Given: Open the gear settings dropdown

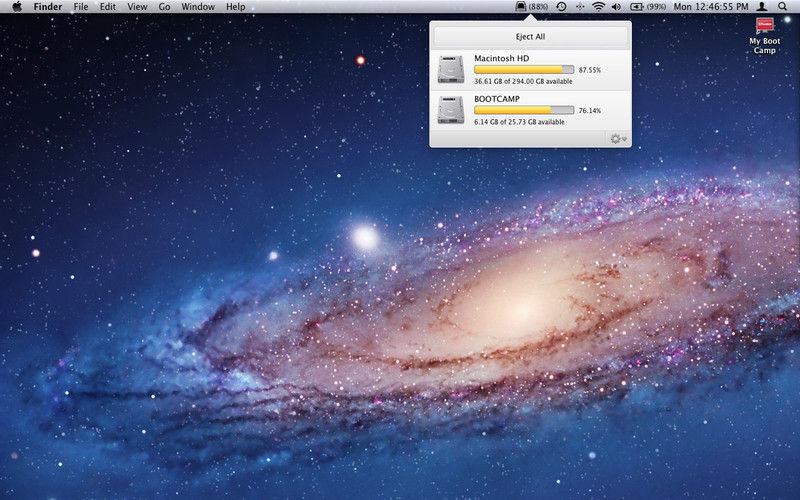Looking at the screenshot, I should pyautogui.click(x=618, y=139).
